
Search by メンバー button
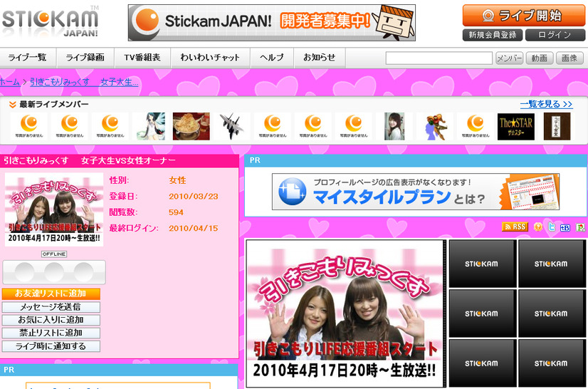pos(509,58)
